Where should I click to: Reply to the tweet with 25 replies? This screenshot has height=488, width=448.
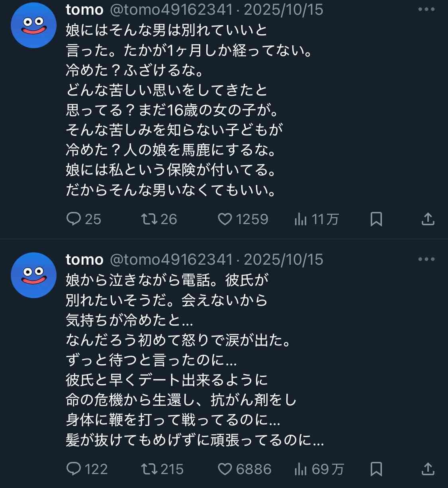[74, 219]
